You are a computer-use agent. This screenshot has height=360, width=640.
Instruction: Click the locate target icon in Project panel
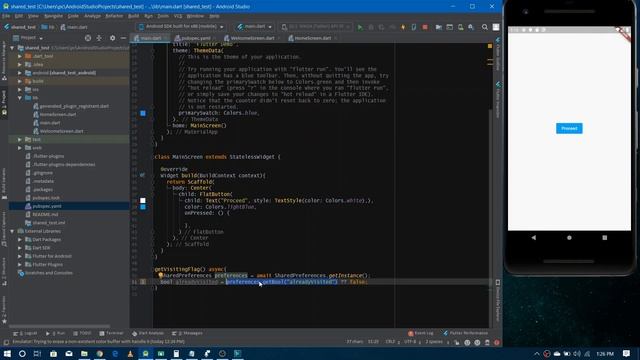coord(88,38)
